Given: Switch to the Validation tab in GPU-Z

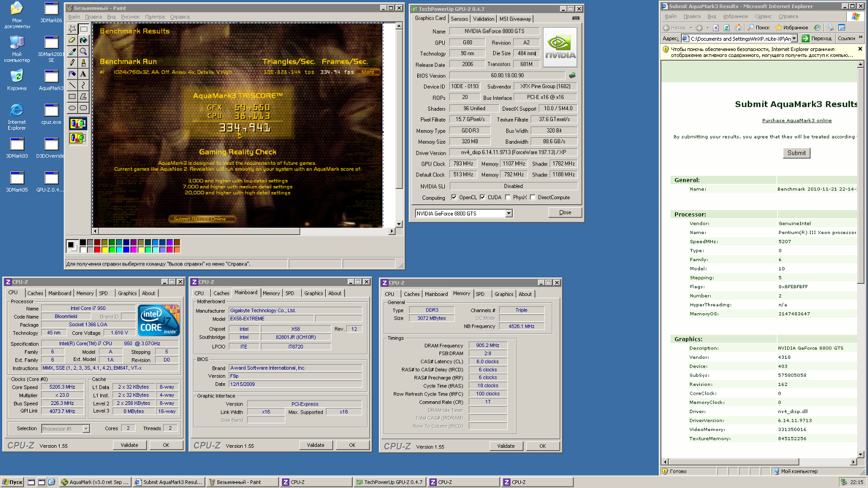Looking at the screenshot, I should pyautogui.click(x=483, y=19).
